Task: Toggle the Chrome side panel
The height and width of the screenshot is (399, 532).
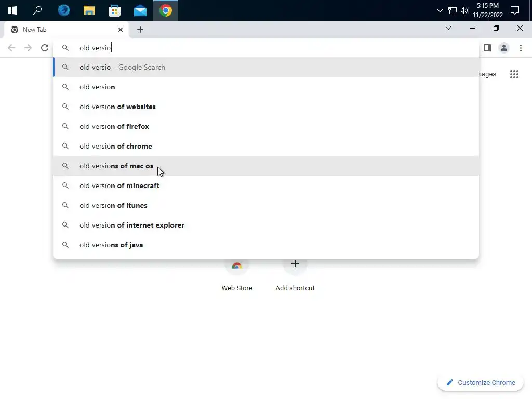Action: [487, 48]
